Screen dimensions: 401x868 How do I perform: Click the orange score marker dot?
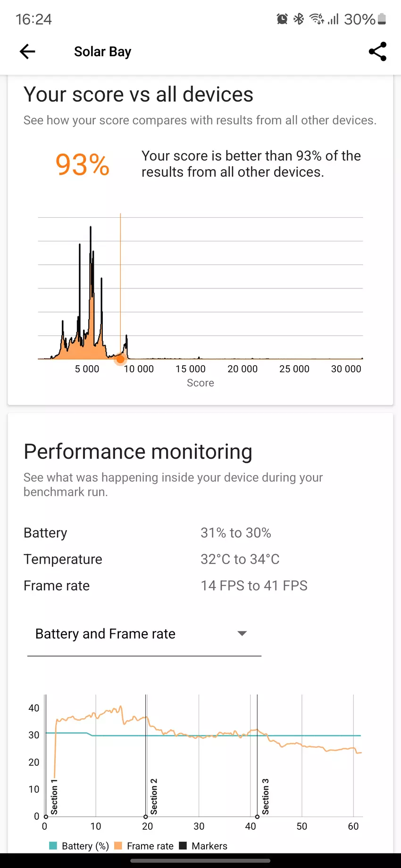(120, 360)
